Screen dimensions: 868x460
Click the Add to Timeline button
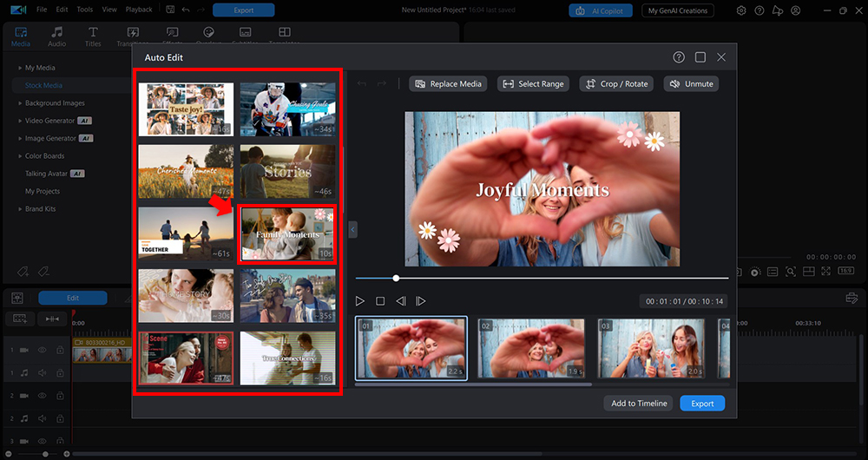coord(638,403)
